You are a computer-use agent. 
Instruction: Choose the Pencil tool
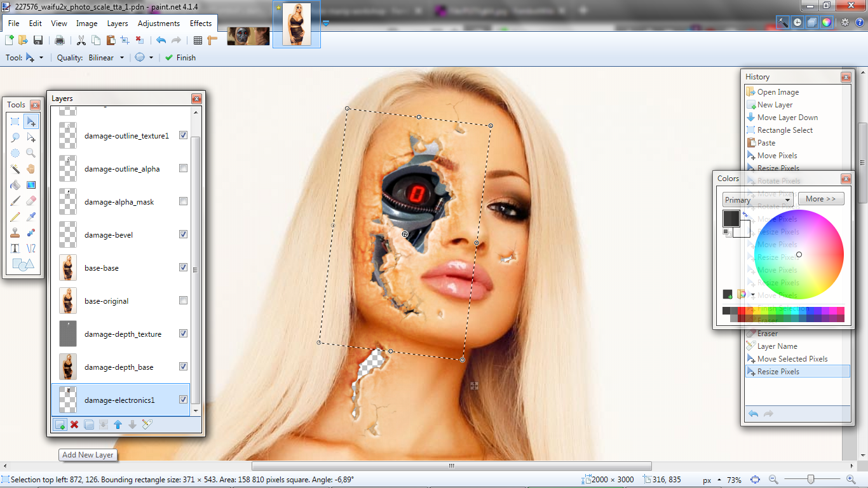15,217
